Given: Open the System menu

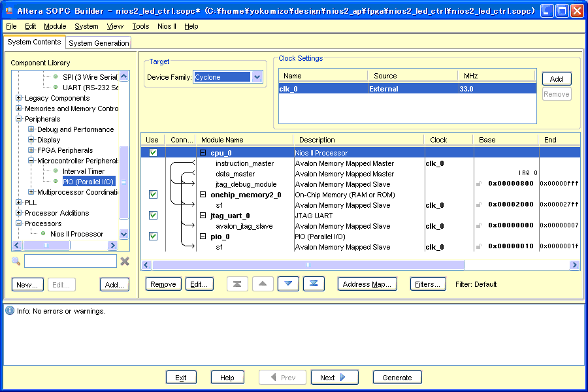Looking at the screenshot, I should click(86, 26).
